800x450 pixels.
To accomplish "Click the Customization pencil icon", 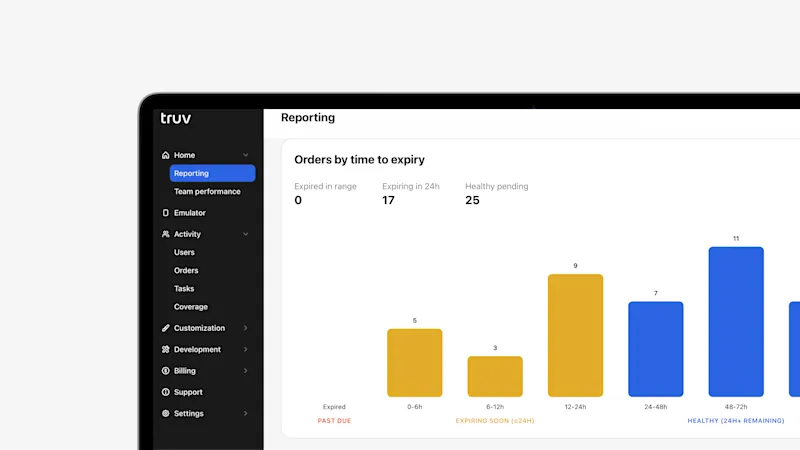I will [165, 328].
